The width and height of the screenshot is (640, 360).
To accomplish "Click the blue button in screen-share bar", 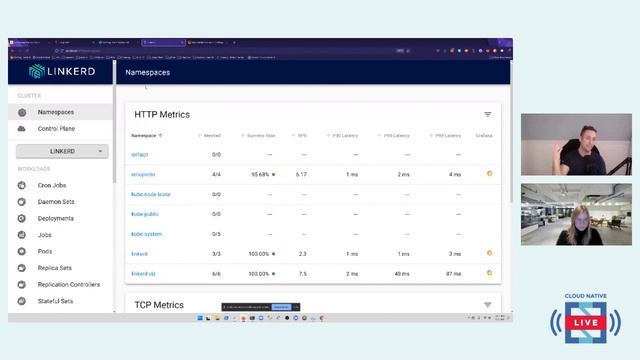I will (281, 307).
